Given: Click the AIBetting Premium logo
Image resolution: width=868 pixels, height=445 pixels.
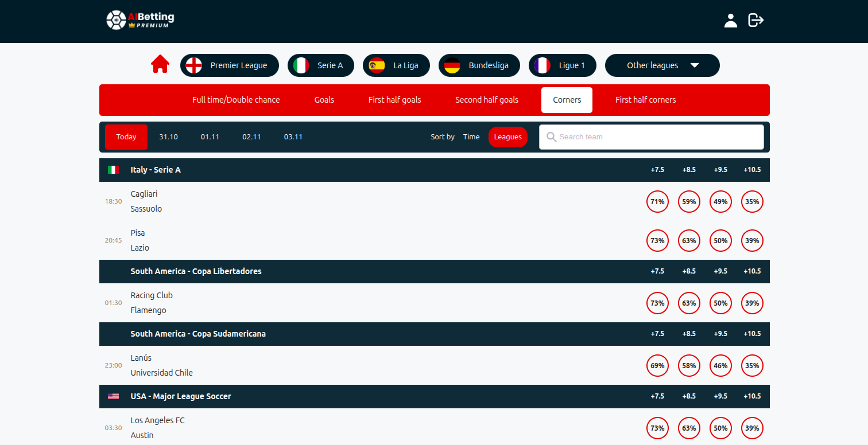Looking at the screenshot, I should click(141, 20).
